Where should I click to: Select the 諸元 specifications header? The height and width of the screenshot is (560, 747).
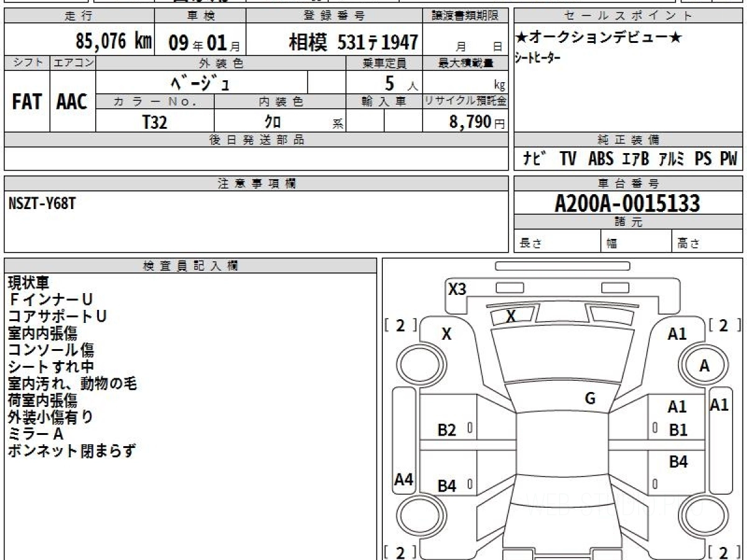(627, 222)
